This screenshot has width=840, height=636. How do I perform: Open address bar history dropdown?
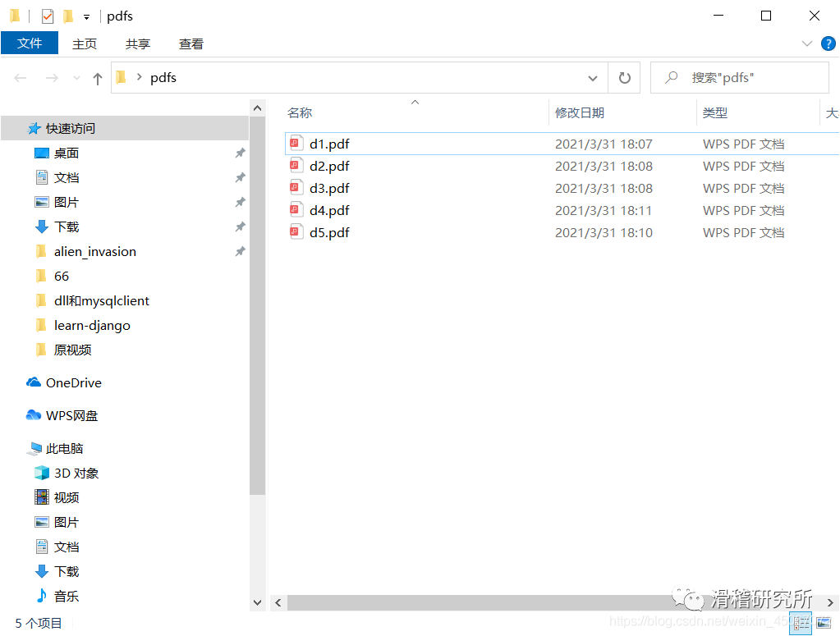(x=593, y=78)
